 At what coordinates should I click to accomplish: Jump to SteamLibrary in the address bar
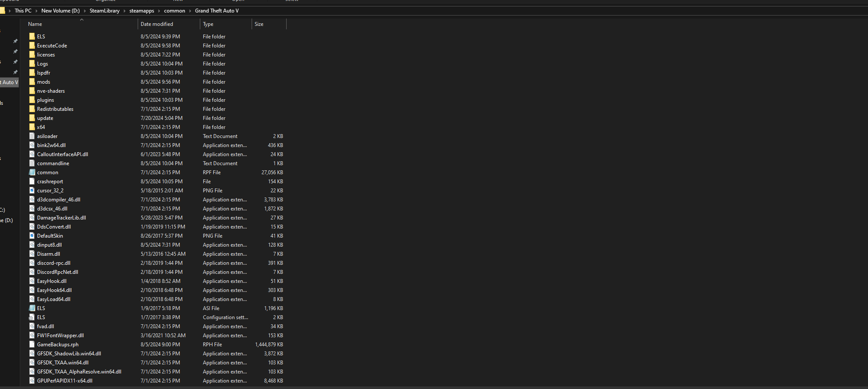[104, 11]
